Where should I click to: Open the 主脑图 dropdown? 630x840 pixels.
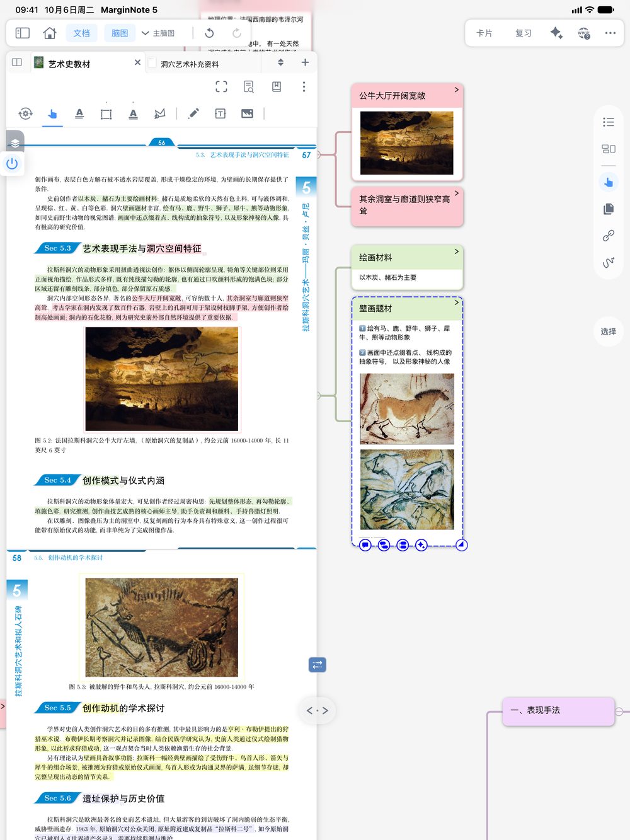158,33
